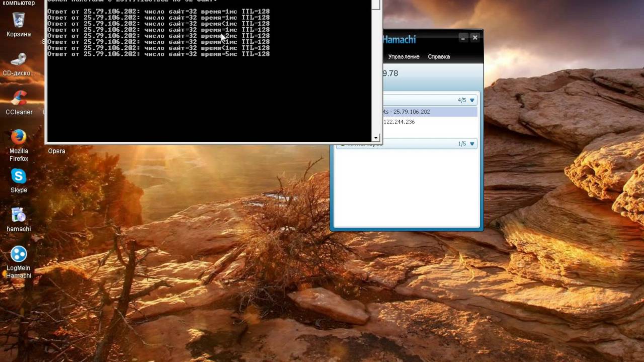Launch Mozilla Firefox desktop shortcut
Image resolution: width=644 pixels, height=362 pixels.
coord(19,146)
